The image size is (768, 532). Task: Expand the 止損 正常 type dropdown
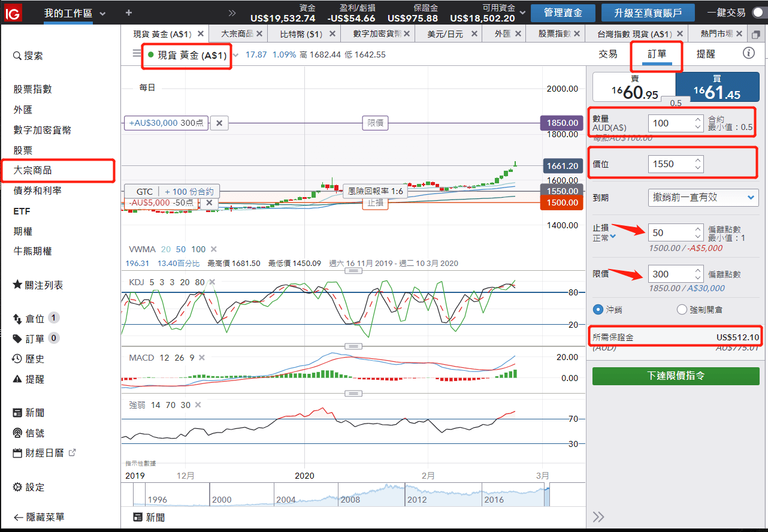point(612,238)
